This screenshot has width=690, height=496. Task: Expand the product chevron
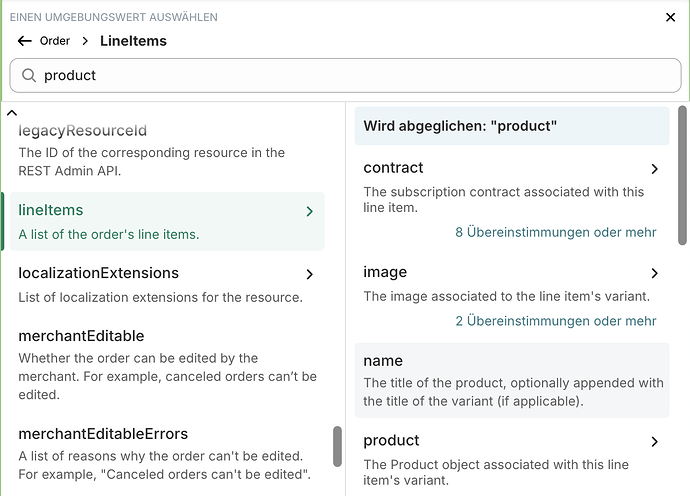point(655,441)
